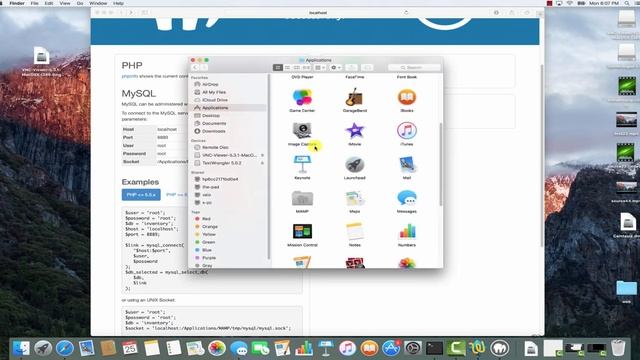Click the Finder share button
640x360 pixels.
351,67
